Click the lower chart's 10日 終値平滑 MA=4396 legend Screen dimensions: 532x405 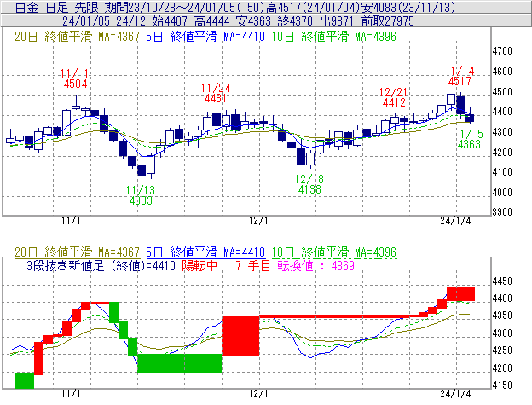click(334, 252)
